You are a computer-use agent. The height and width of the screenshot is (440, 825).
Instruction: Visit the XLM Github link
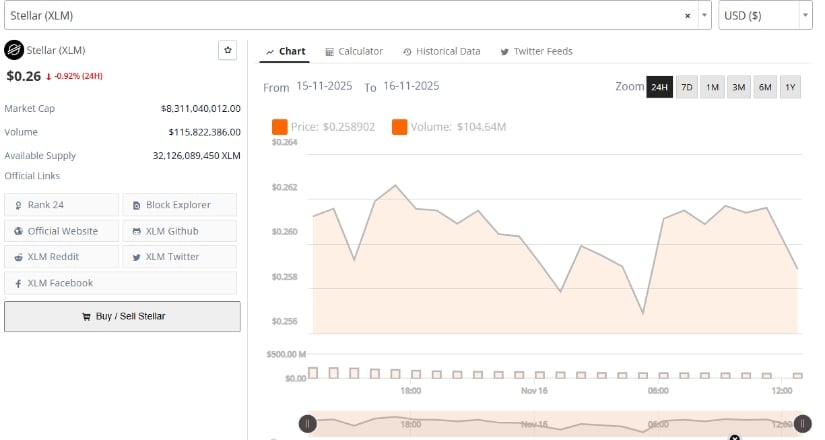pos(180,231)
